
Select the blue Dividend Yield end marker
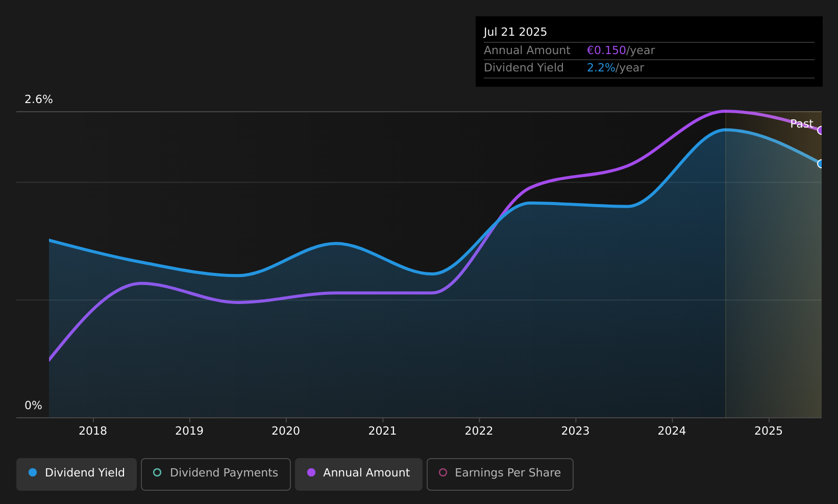[821, 164]
